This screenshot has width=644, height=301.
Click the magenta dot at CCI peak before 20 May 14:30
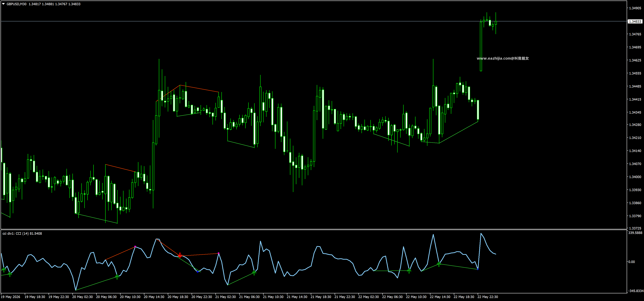[x=135, y=247]
